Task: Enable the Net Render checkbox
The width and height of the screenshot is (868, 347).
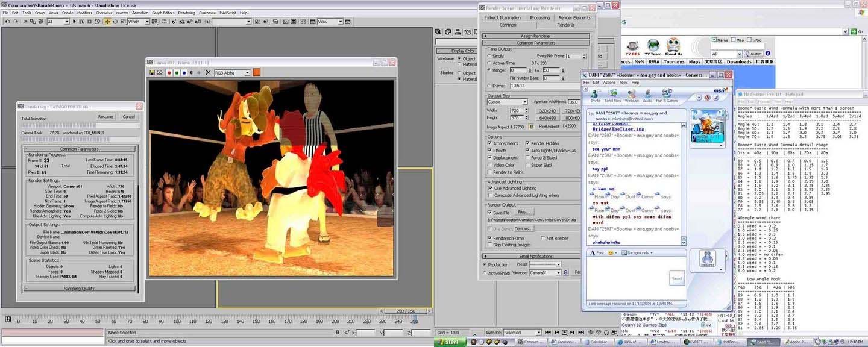Action: (542, 238)
